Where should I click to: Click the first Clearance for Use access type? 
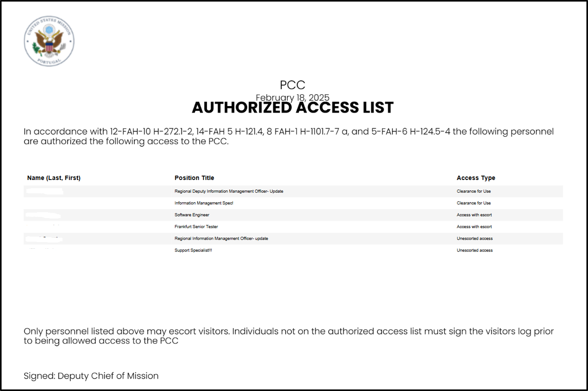tap(474, 191)
